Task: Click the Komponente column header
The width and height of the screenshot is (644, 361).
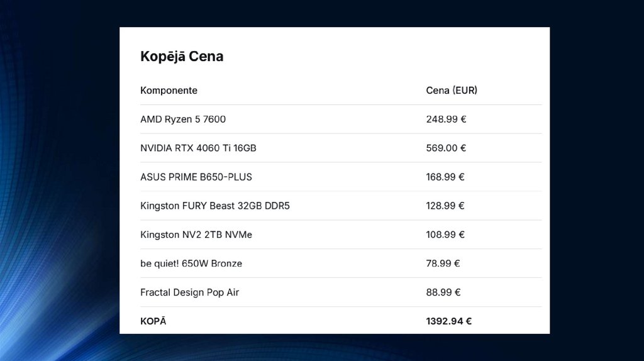Action: (x=169, y=91)
